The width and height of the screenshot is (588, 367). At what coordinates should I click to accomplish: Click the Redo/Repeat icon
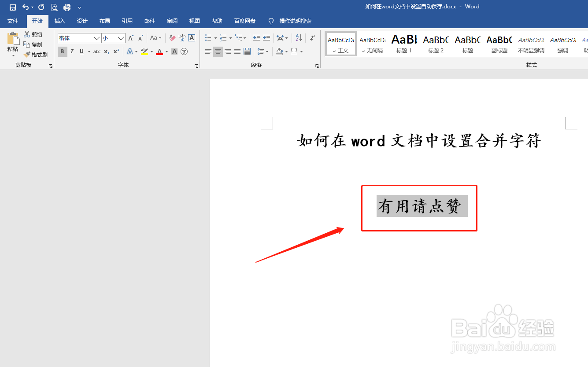pos(41,7)
